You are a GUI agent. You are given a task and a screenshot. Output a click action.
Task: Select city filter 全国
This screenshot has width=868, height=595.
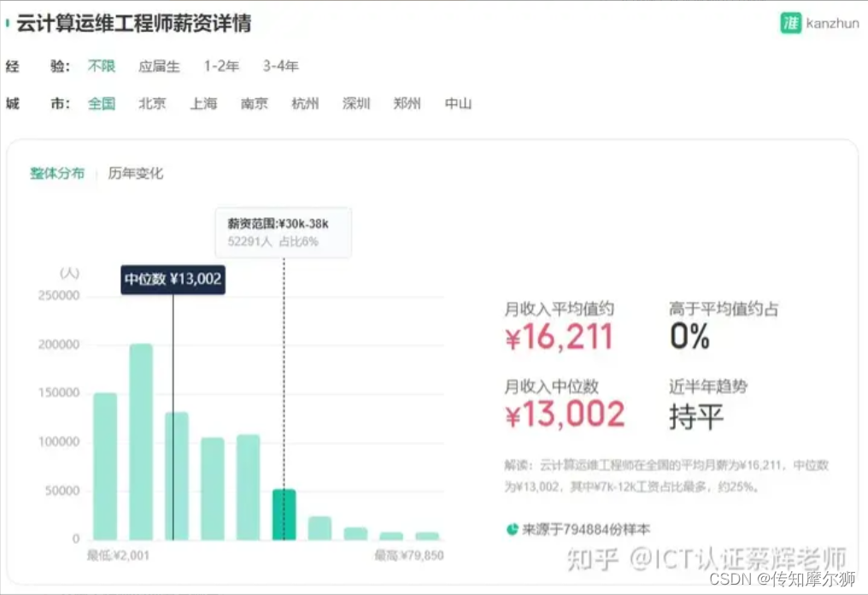click(x=102, y=103)
